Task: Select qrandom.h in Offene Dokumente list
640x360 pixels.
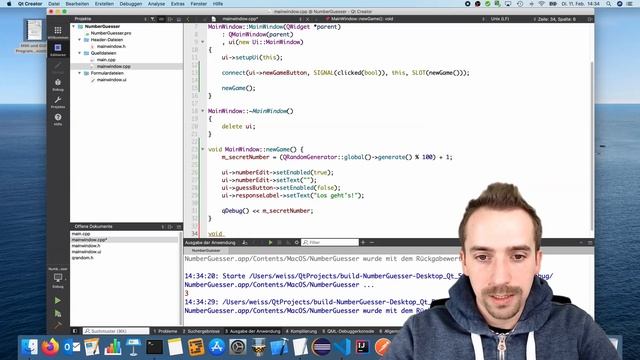Action: (x=82, y=258)
